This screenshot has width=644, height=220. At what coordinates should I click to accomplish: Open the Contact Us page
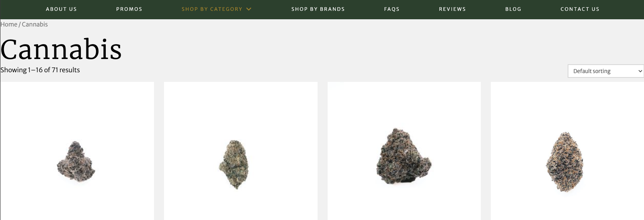580,9
